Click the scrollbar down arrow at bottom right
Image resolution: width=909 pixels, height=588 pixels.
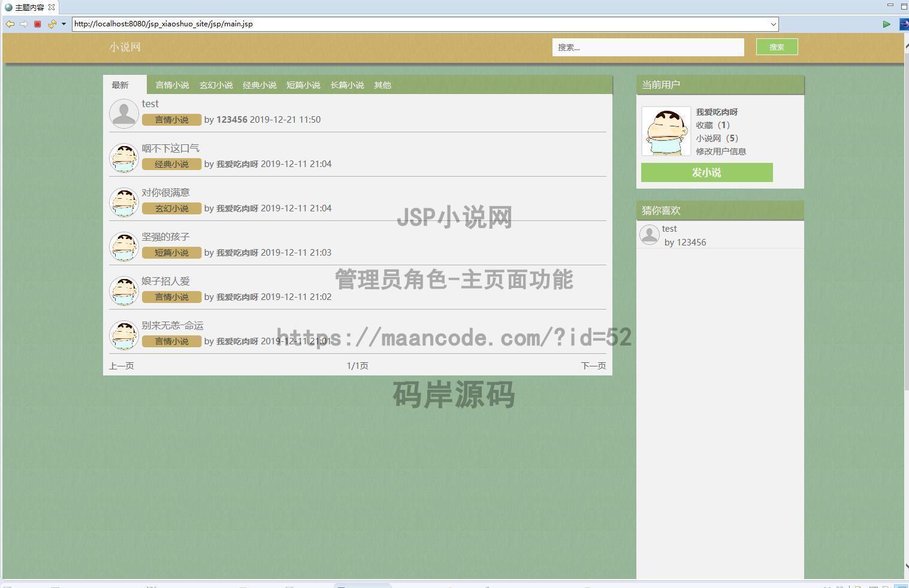907,566
